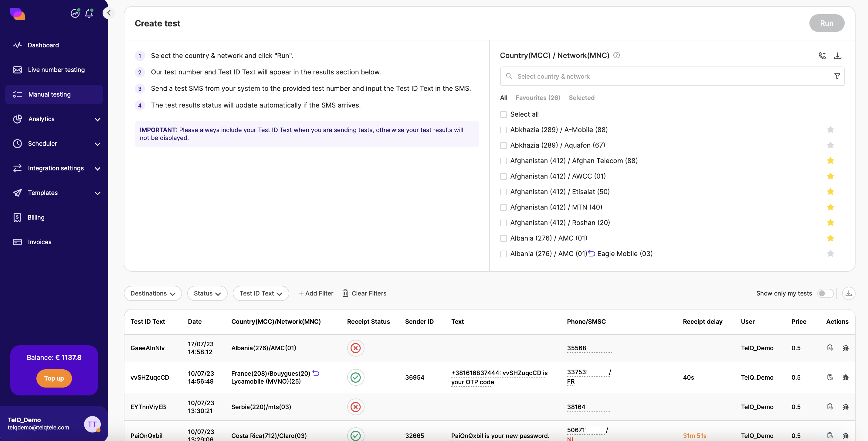
Task: Tick the Afghanistan / Etisalat (50) checkbox
Action: pos(504,192)
